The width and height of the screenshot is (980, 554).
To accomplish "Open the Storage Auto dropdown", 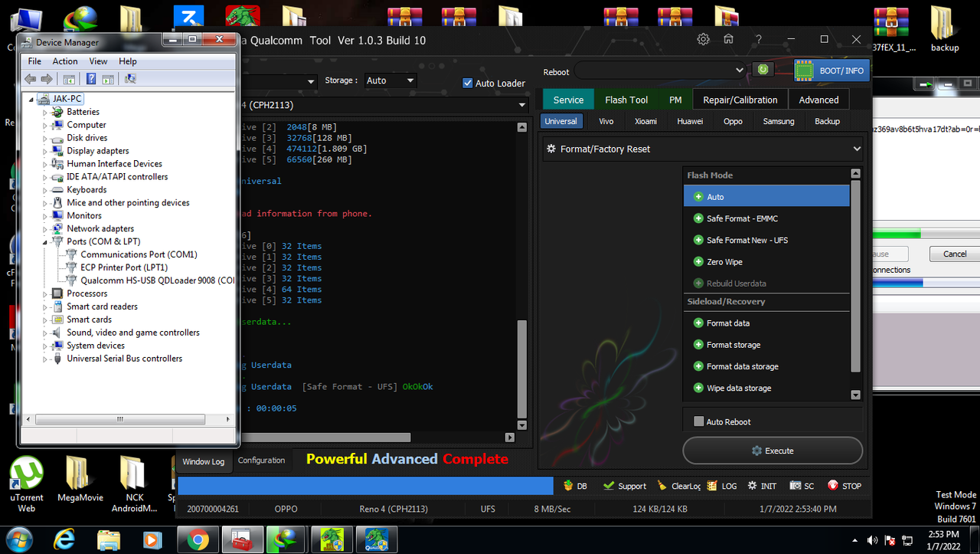I will (x=390, y=80).
